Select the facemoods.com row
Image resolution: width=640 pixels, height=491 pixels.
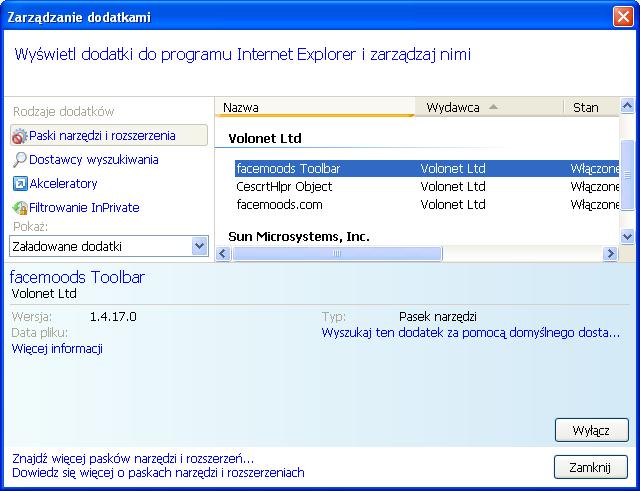(427, 204)
